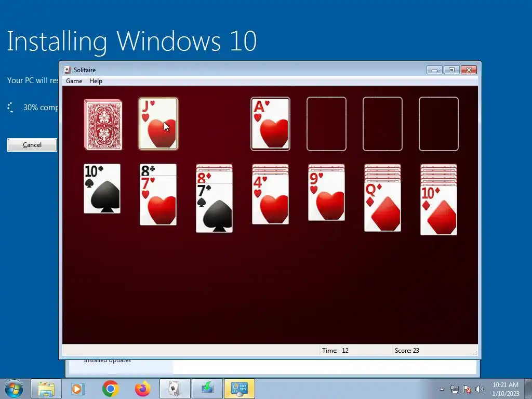Open Google Chrome from the taskbar
Image resolution: width=532 pixels, height=399 pixels.
[x=110, y=389]
